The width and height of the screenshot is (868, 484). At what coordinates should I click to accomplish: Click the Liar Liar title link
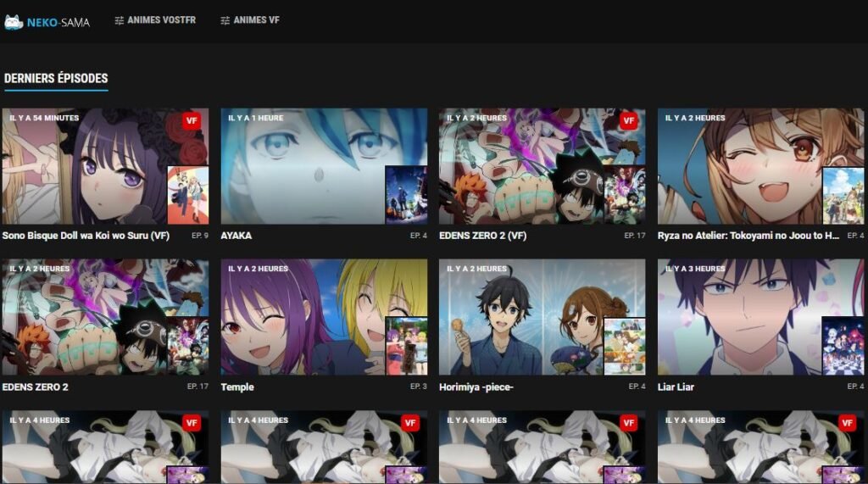(x=676, y=387)
